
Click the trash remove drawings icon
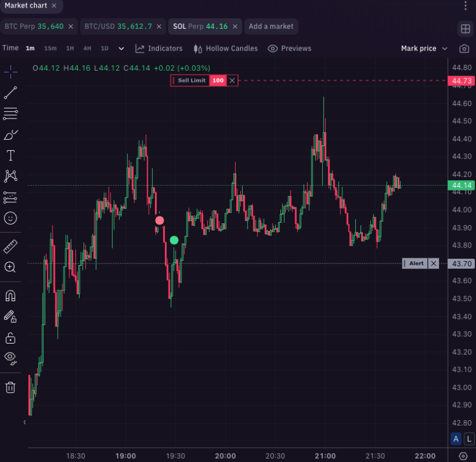pos(11,387)
